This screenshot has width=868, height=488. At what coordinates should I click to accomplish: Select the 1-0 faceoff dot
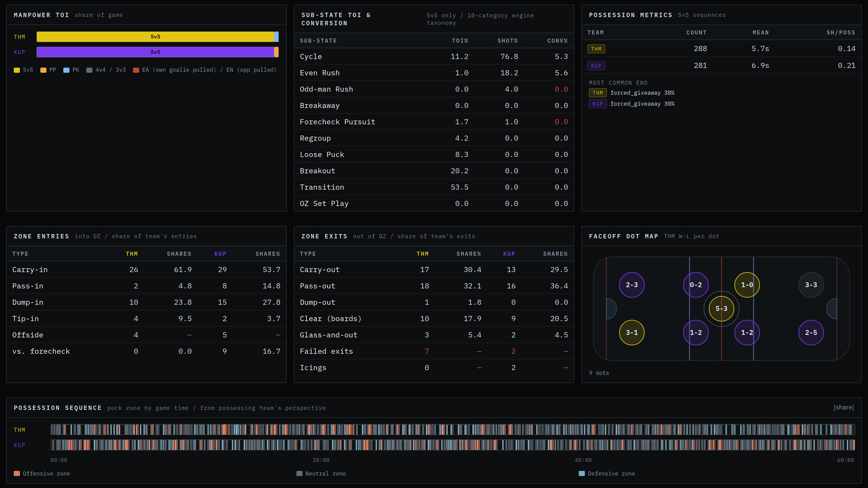[x=747, y=285]
